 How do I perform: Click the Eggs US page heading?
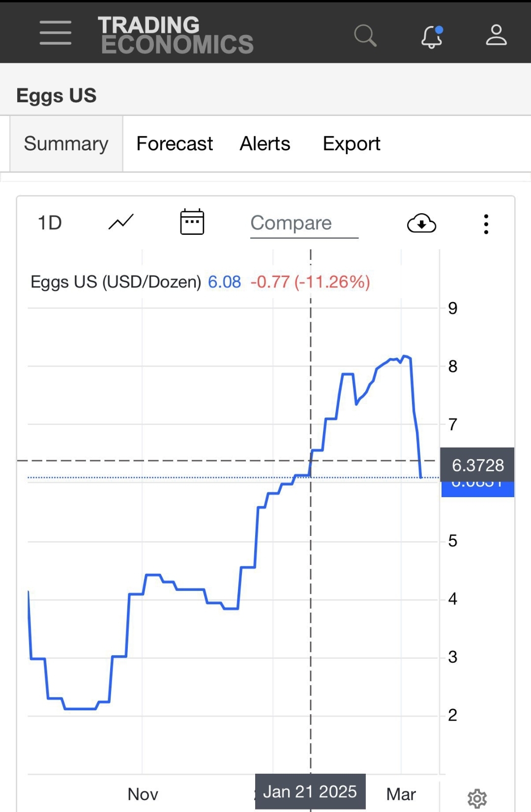coord(57,95)
